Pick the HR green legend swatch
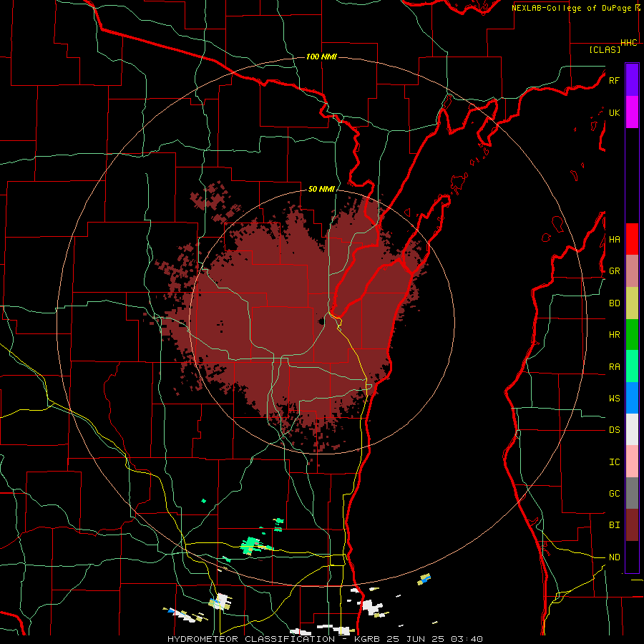 point(632,334)
